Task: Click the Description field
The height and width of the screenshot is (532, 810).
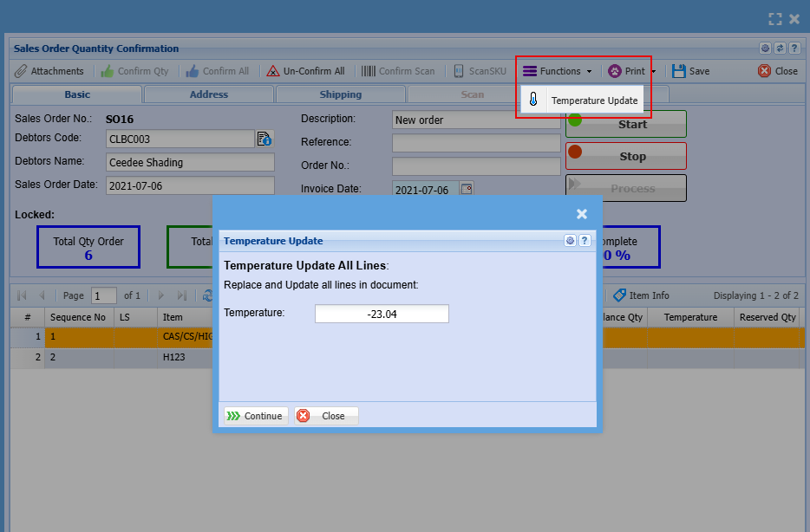Action: [476, 120]
